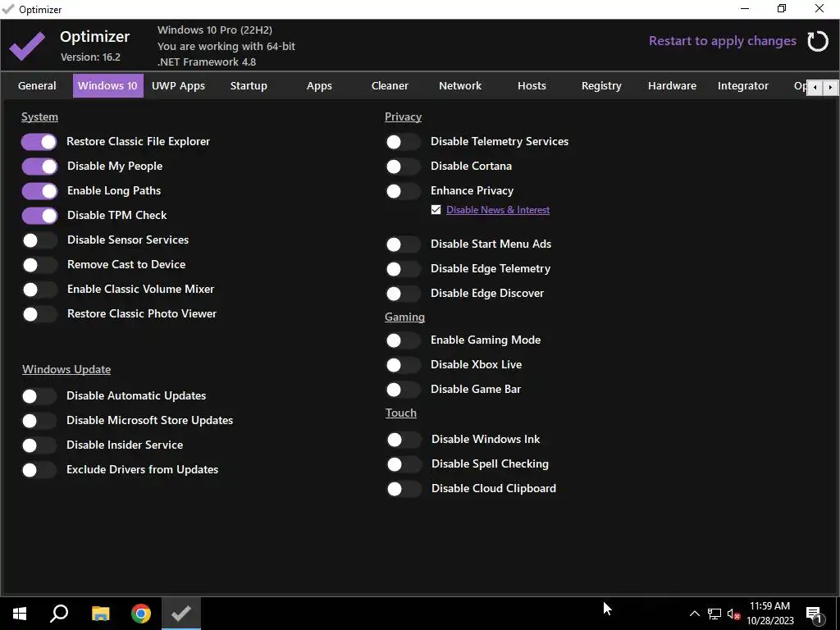Image resolution: width=840 pixels, height=630 pixels.
Task: Enable Disable Sensor Services toggle
Action: click(39, 240)
